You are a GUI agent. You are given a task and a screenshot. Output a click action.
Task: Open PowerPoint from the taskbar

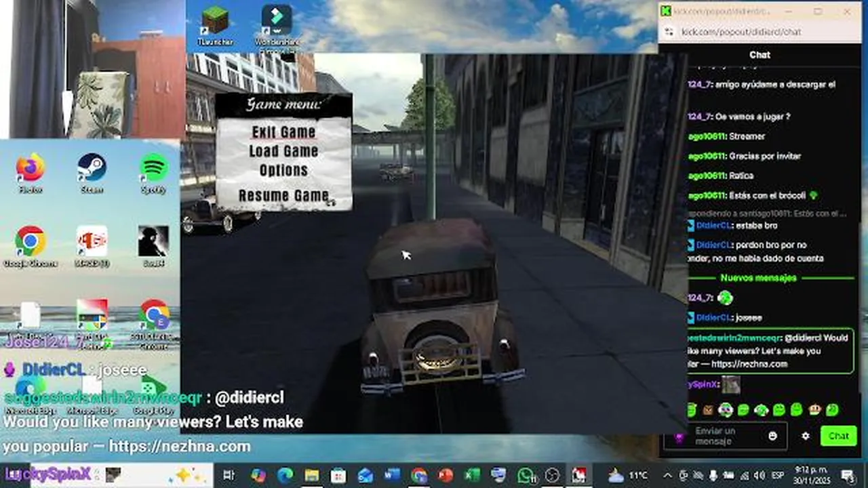pos(446,475)
